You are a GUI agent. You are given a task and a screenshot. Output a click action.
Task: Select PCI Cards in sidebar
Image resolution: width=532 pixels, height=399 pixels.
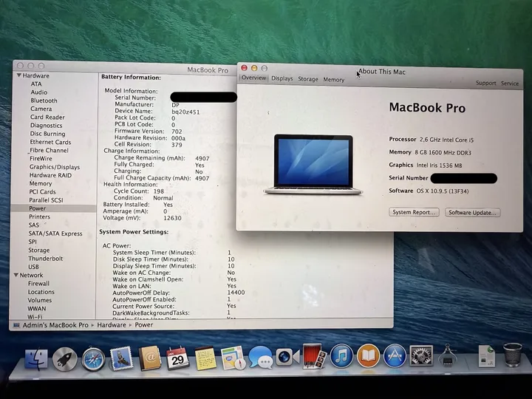(42, 192)
